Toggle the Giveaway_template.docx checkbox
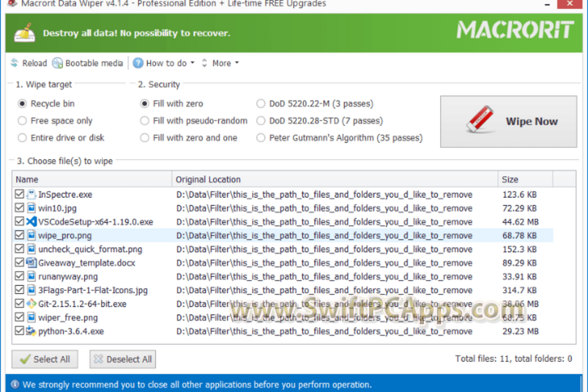Image resolution: width=588 pixels, height=392 pixels. pyautogui.click(x=19, y=262)
